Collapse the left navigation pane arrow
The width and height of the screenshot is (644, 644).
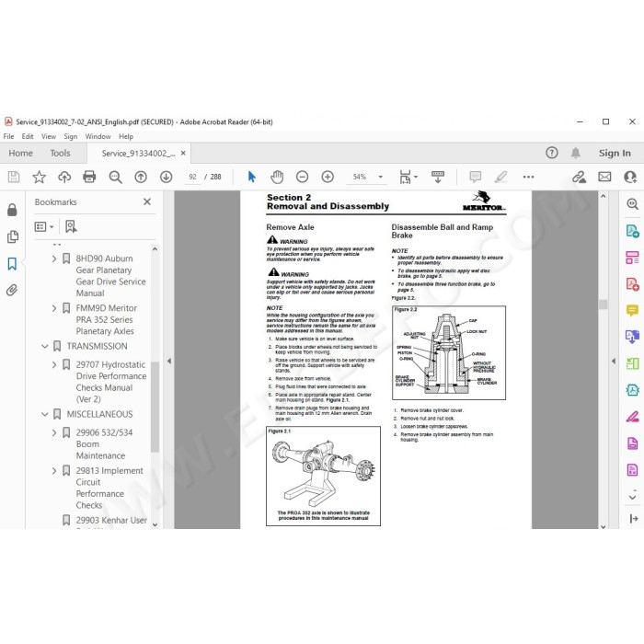click(x=169, y=362)
